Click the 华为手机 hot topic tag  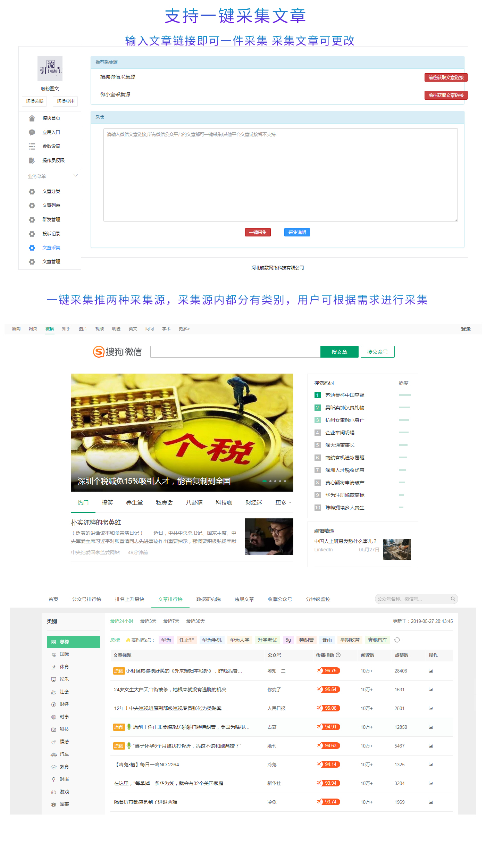pyautogui.click(x=212, y=640)
